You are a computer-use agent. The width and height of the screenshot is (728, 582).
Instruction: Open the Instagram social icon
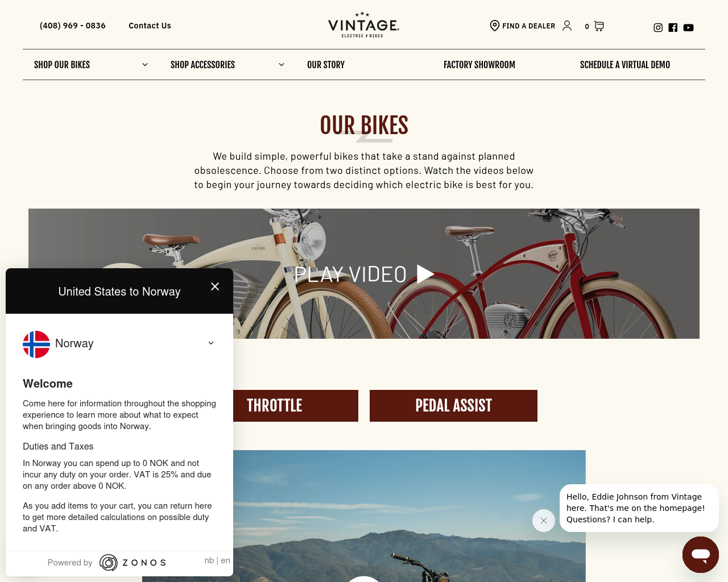click(658, 27)
